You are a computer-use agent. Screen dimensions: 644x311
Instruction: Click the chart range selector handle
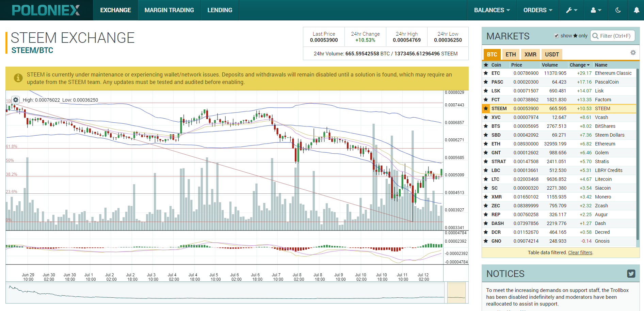[x=456, y=292]
